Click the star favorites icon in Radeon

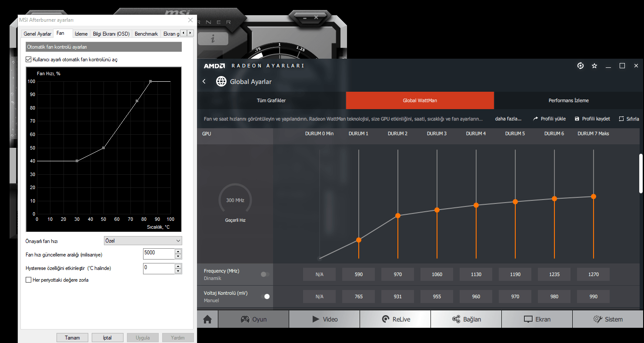click(x=594, y=66)
